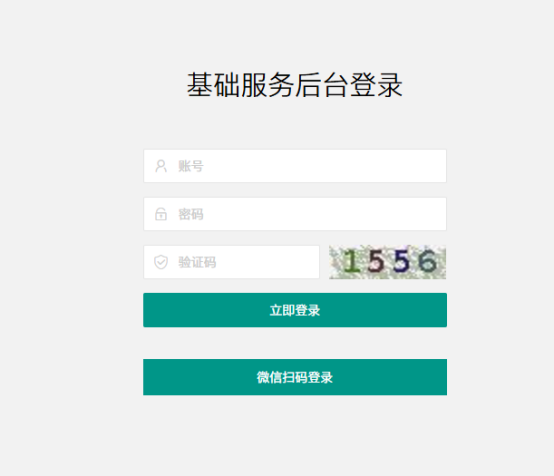Click the 基础服务后台登录 page heading
Viewport: 554px width, 476px height.
[x=295, y=85]
